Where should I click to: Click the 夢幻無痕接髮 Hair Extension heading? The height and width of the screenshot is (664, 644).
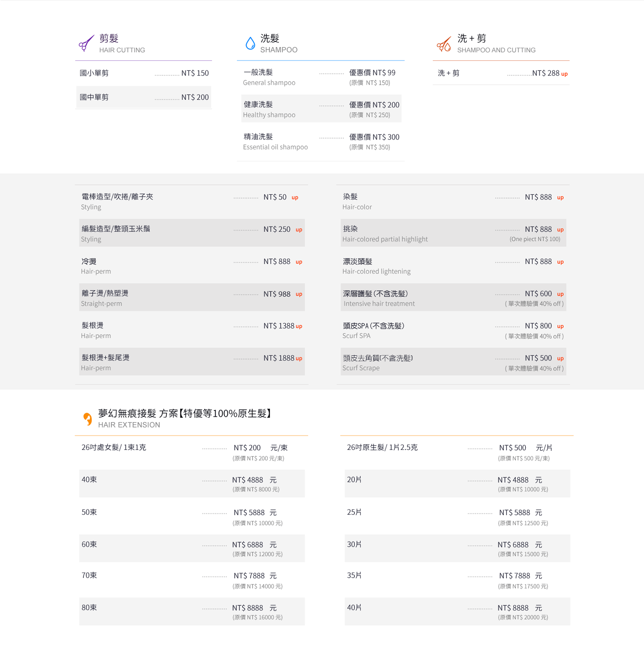click(186, 418)
